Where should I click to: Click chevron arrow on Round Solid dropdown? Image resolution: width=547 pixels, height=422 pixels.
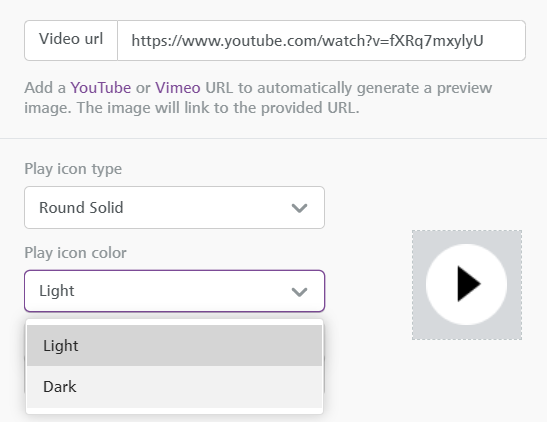(x=299, y=208)
